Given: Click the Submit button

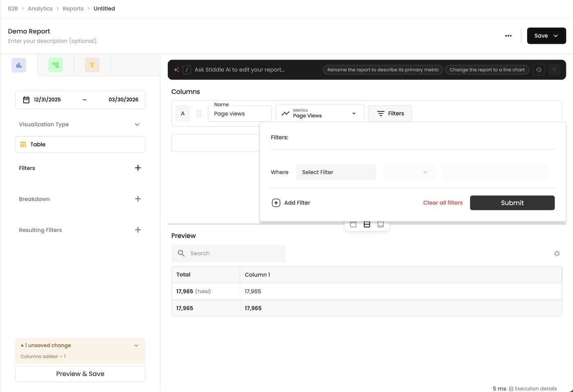Looking at the screenshot, I should point(512,203).
